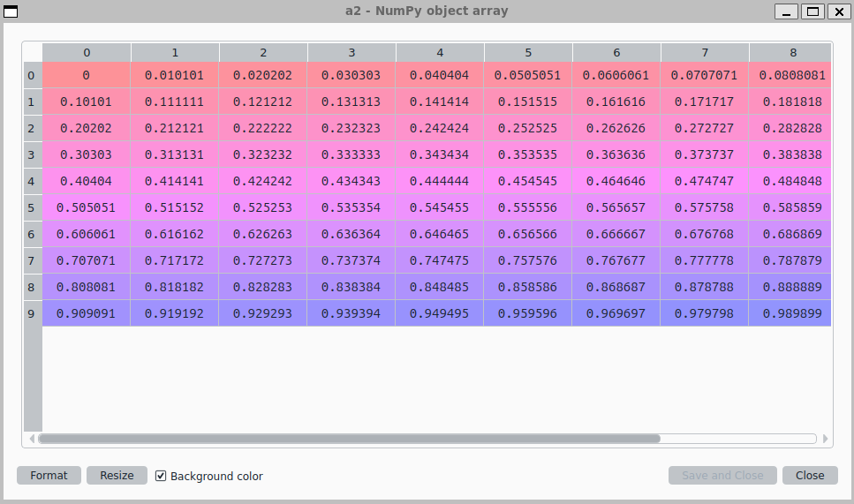
Task: Select cell with value 0.0808081
Action: click(x=790, y=75)
